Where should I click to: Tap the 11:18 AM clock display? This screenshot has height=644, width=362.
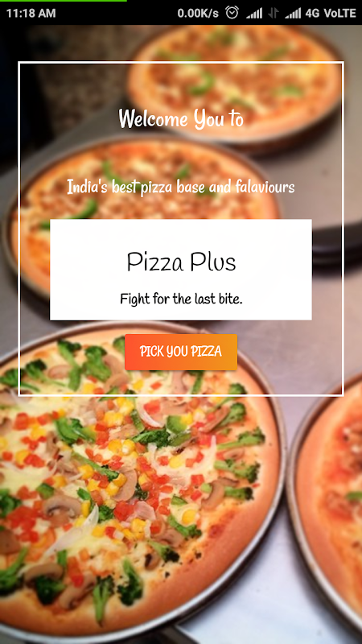(31, 13)
